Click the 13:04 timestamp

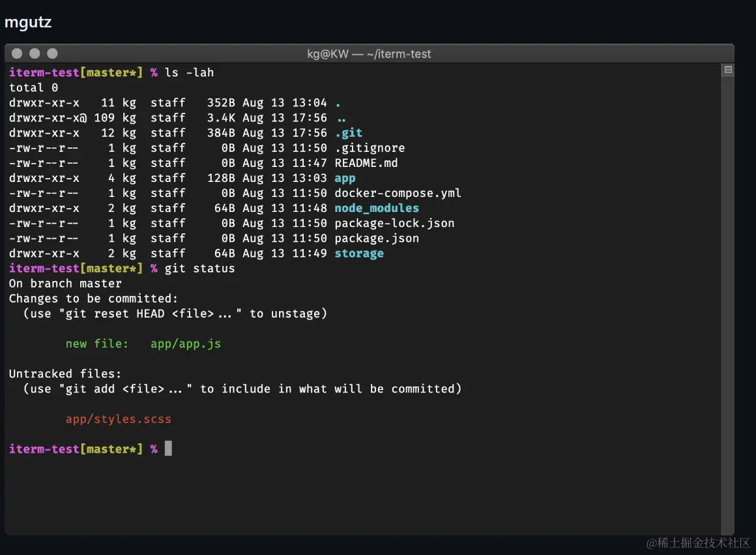pyautogui.click(x=310, y=103)
